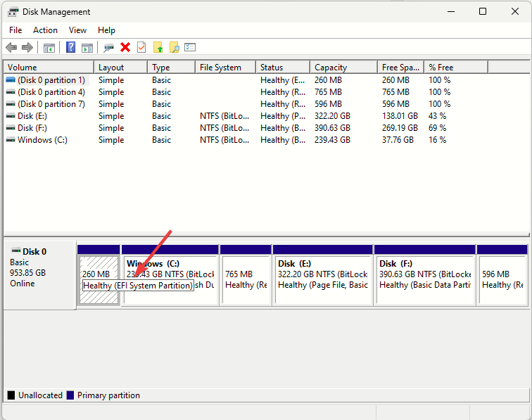Click the 390.63 GB capacity cell

coord(332,128)
